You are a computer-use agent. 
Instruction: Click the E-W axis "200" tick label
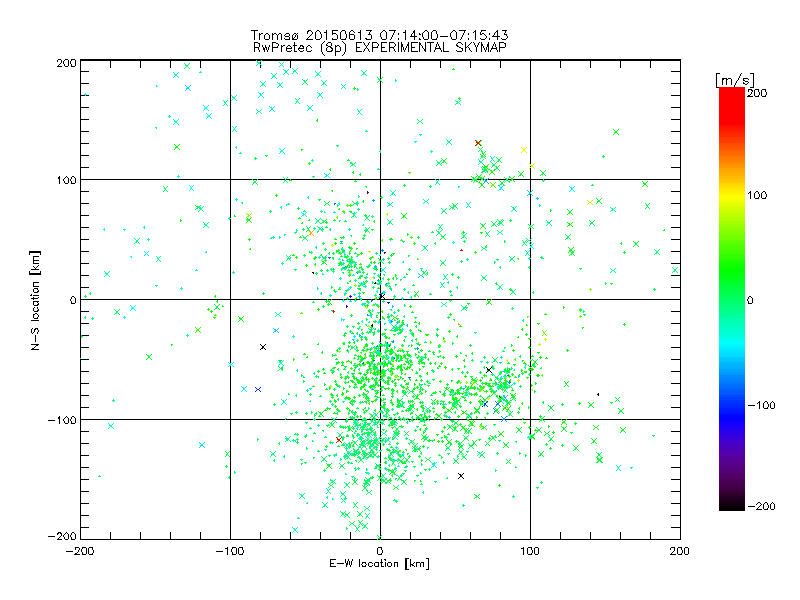pos(680,551)
